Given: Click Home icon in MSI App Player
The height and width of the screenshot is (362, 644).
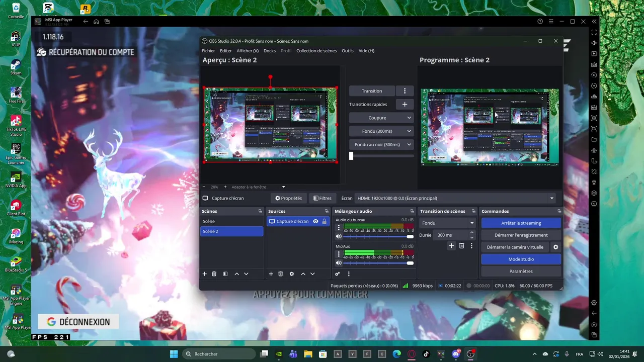Looking at the screenshot, I should [x=97, y=22].
